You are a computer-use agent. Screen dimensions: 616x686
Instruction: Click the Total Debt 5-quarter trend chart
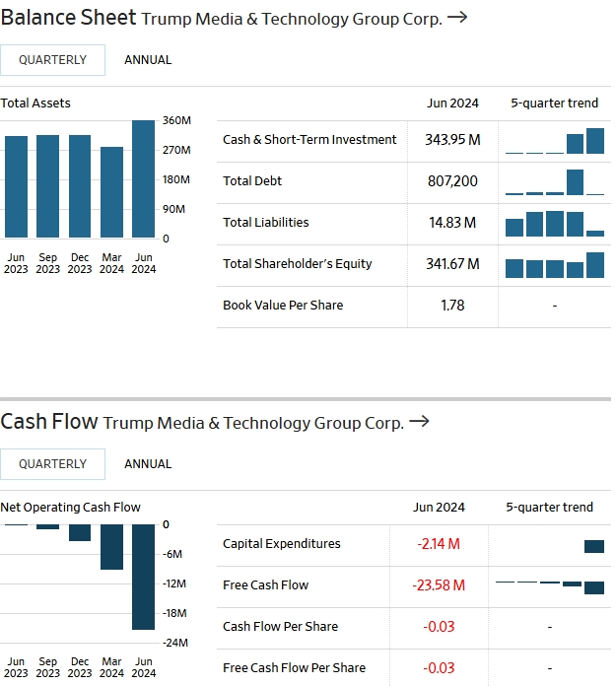555,182
